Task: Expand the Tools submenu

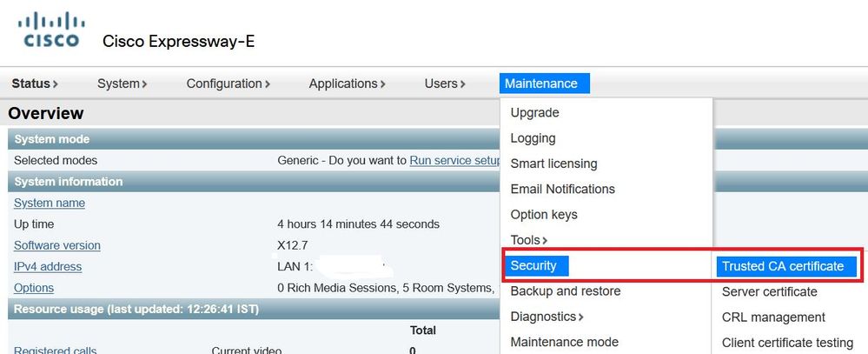Action: coord(529,240)
